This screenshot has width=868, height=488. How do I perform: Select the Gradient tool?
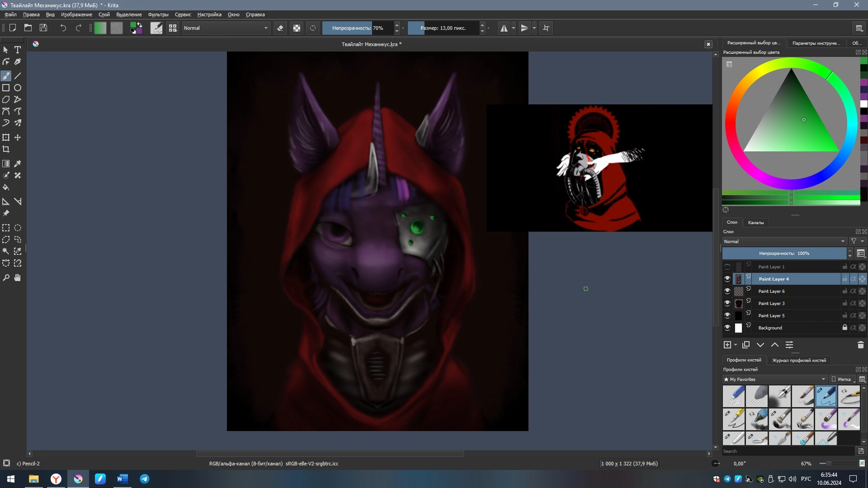pyautogui.click(x=6, y=164)
